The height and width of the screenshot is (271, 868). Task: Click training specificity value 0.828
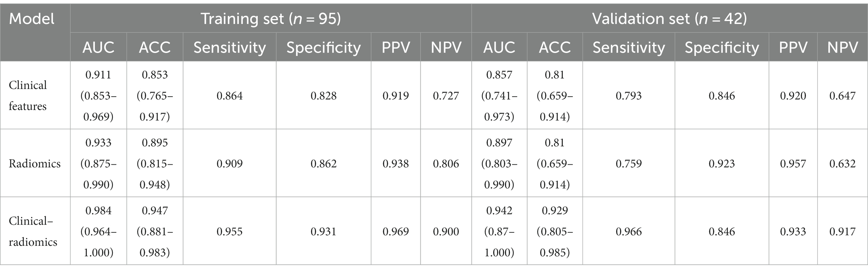pyautogui.click(x=324, y=96)
